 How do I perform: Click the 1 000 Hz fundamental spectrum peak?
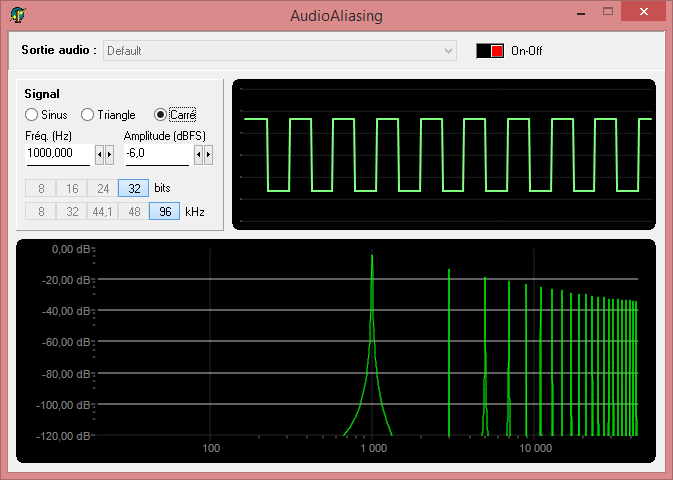pos(372,343)
